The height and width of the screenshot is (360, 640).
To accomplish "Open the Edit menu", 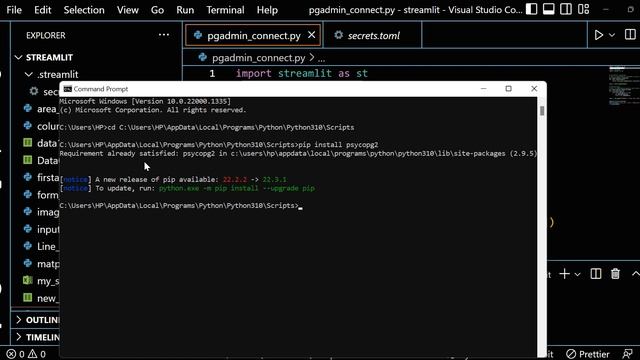I will point(42,10).
